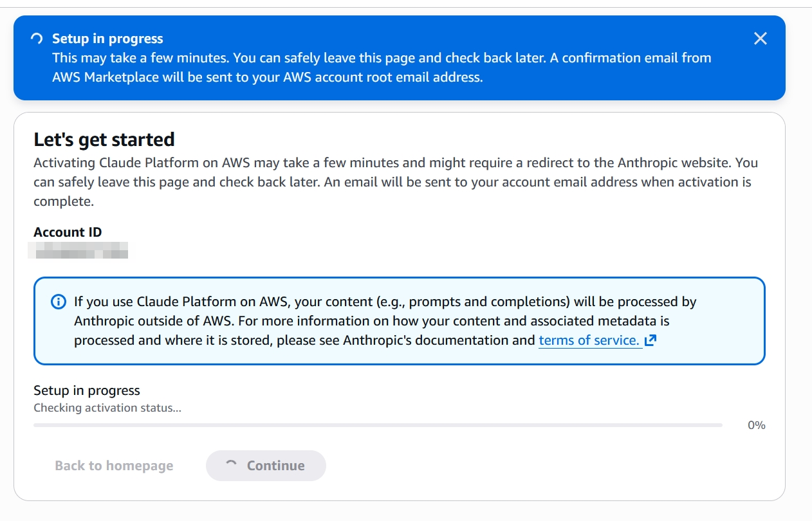Dismiss the Setup in progress banner
This screenshot has width=812, height=521.
(760, 39)
